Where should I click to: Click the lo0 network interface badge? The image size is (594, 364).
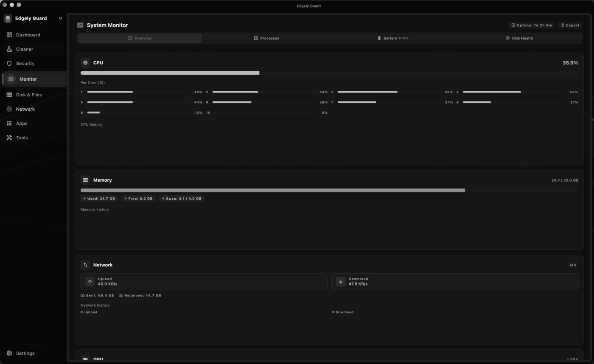pos(573,265)
